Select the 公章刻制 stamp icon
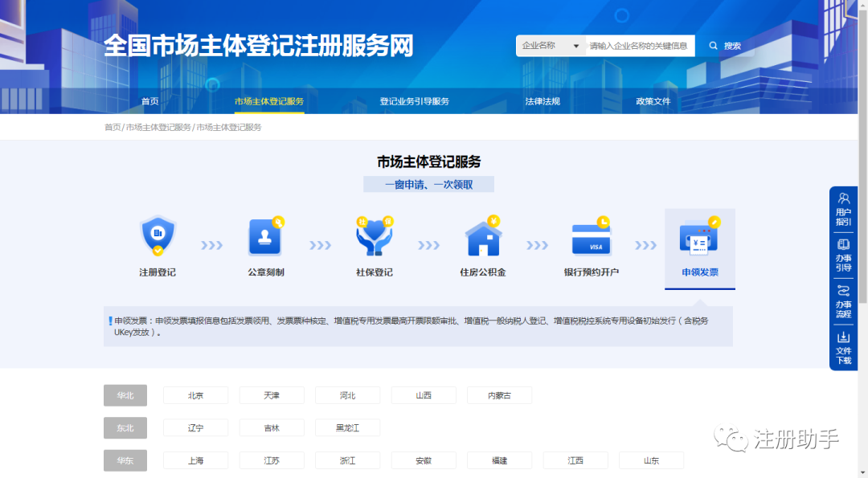Screen dimensions: 868x478 pos(266,237)
